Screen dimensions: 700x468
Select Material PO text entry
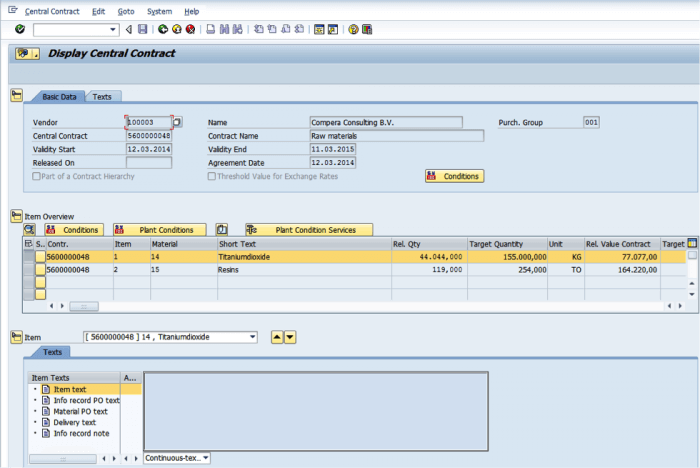[x=80, y=411]
